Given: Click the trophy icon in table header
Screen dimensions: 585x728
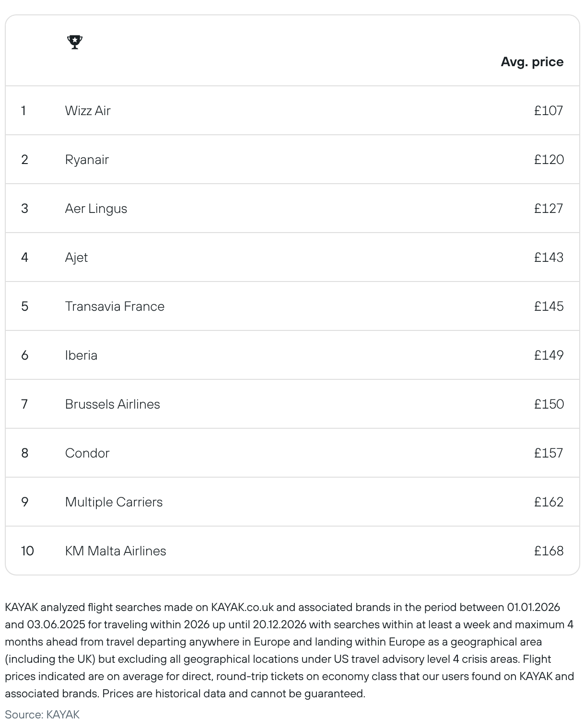Looking at the screenshot, I should [75, 42].
